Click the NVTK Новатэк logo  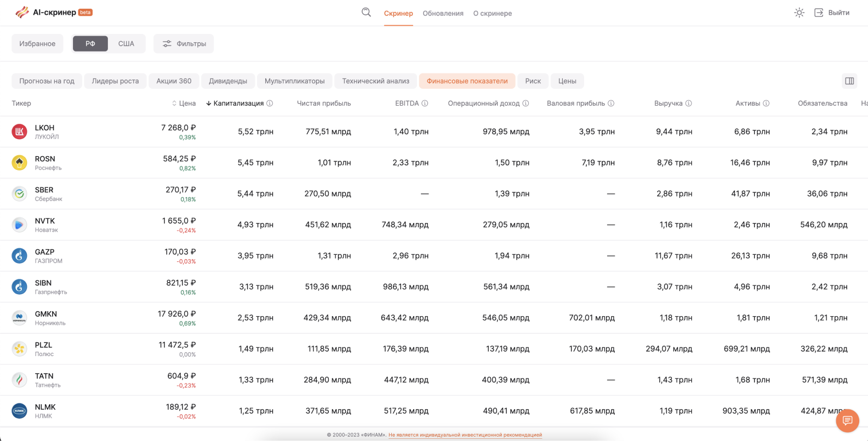click(20, 225)
